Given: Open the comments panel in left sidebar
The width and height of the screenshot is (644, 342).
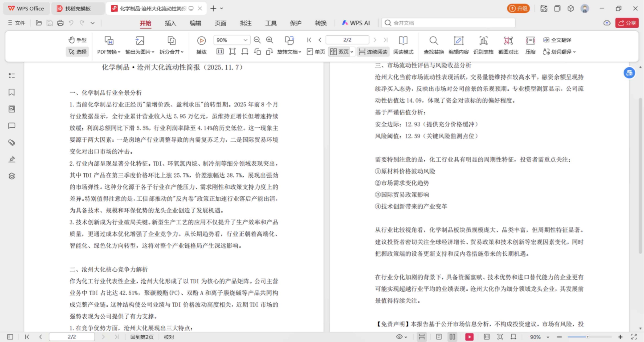Looking at the screenshot, I should (12, 126).
